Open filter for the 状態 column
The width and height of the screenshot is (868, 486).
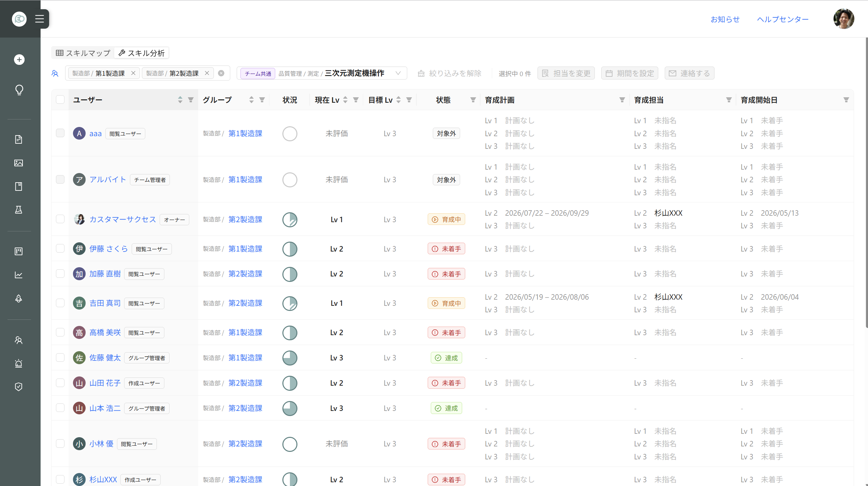pyautogui.click(x=473, y=100)
